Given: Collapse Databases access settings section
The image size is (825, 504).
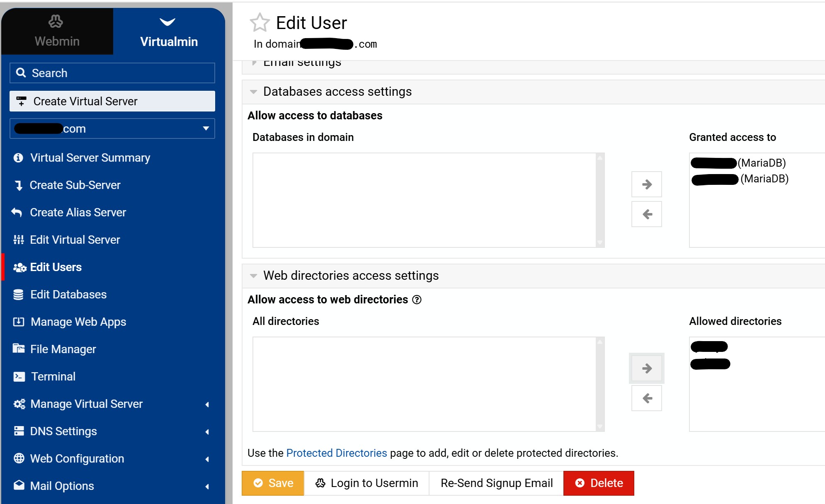Looking at the screenshot, I should (254, 92).
